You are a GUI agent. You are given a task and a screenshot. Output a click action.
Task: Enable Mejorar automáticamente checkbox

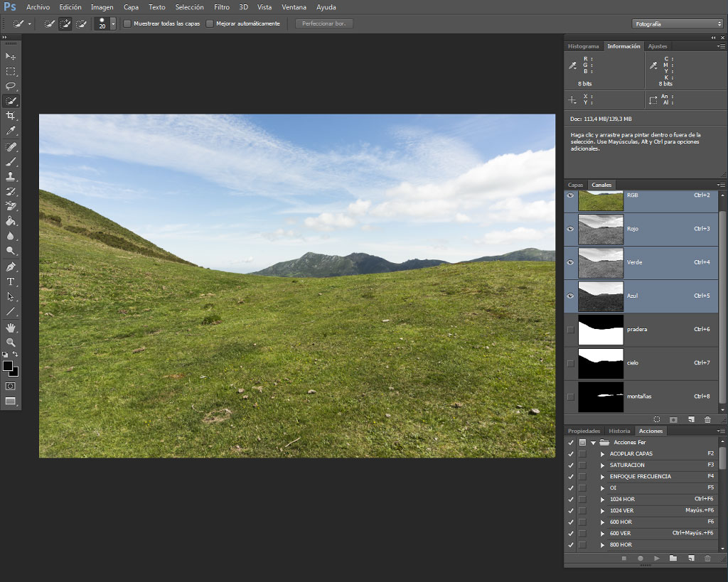tap(210, 23)
